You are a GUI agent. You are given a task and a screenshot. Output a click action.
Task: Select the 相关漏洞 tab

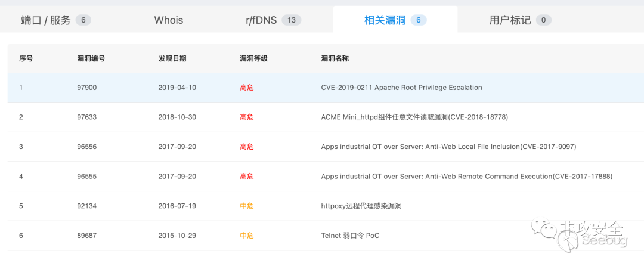point(395,20)
